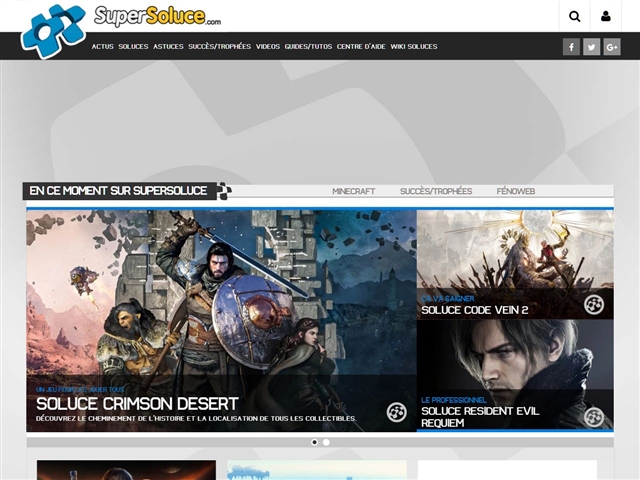The image size is (640, 480).
Task: Click the SuperSoluce.com wordmark
Action: pyautogui.click(x=158, y=16)
